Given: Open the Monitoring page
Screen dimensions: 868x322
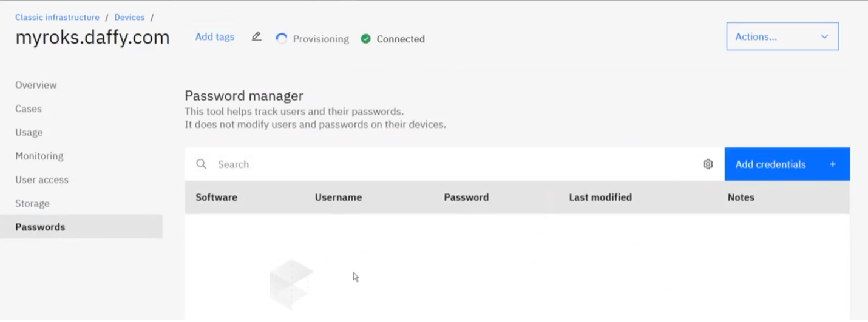Looking at the screenshot, I should coord(39,156).
